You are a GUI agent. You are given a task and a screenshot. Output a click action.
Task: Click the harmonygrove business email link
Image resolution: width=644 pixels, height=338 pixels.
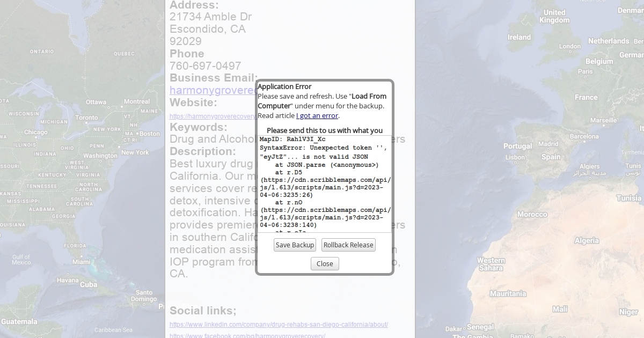(213, 90)
